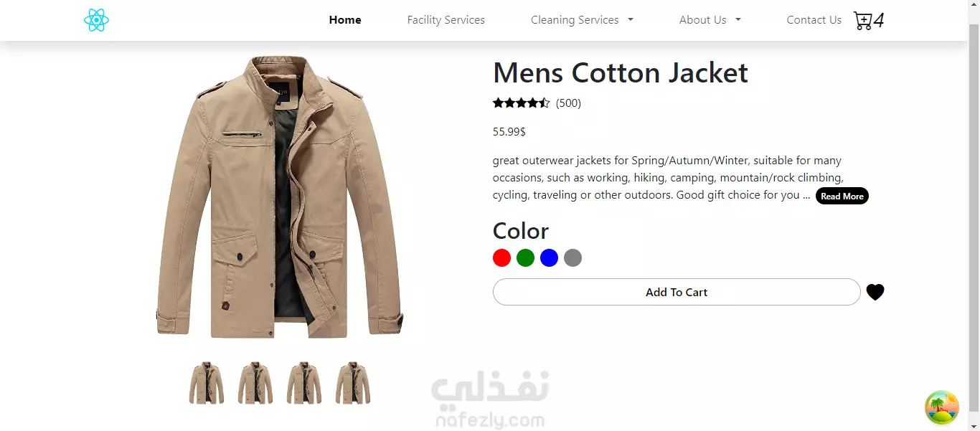This screenshot has width=980, height=431.
Task: Open the shopping cart icon
Action: click(863, 21)
